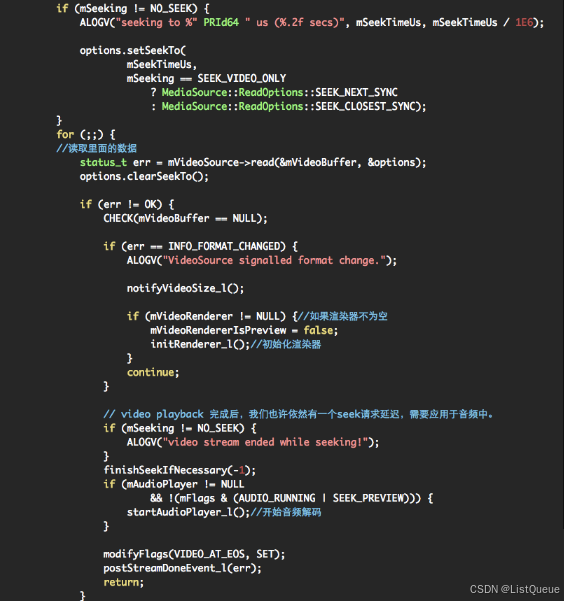Click 'startAudioPlayer_l();' call
564x601 pixels.
point(188,512)
